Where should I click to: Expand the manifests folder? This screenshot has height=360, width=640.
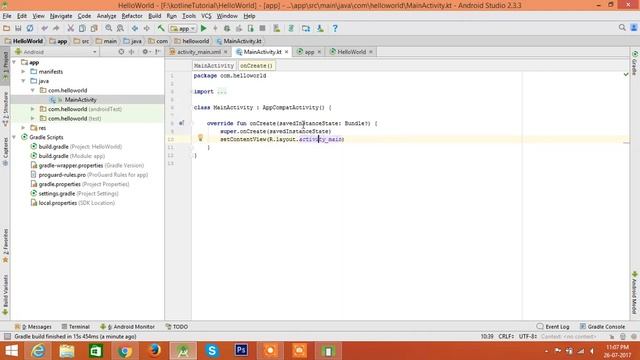pos(24,71)
